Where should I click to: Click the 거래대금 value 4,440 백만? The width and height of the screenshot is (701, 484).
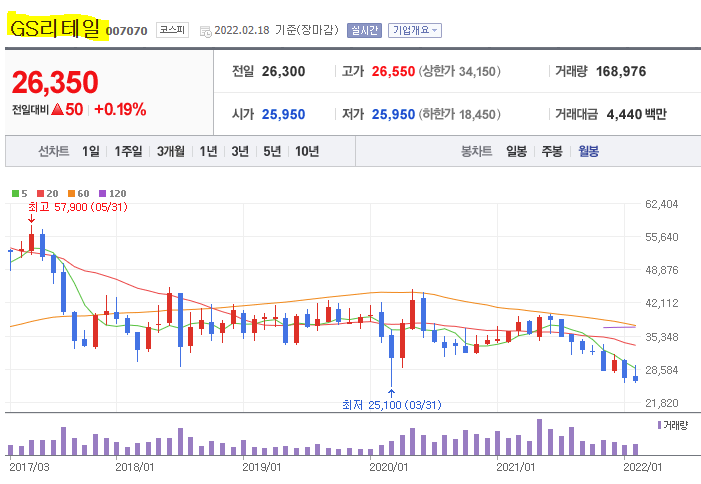(x=637, y=114)
